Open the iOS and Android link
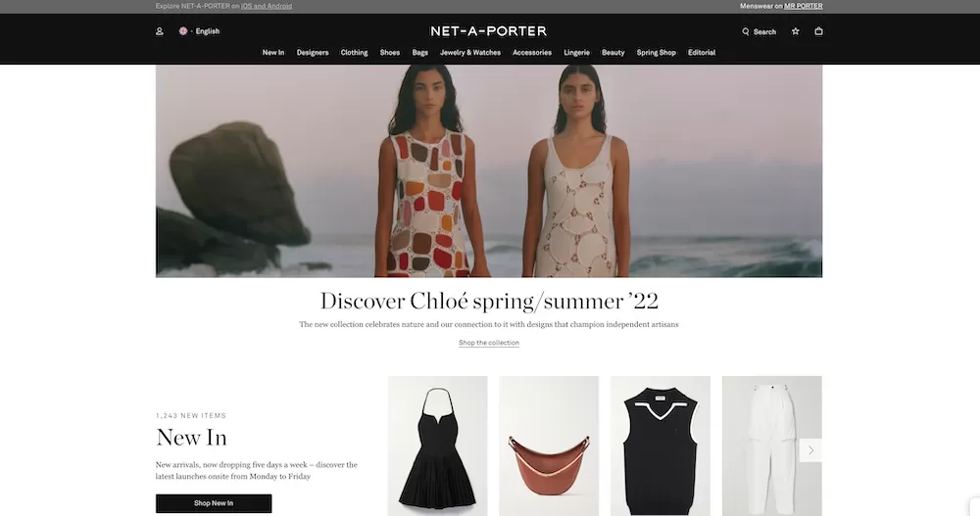 click(x=267, y=6)
